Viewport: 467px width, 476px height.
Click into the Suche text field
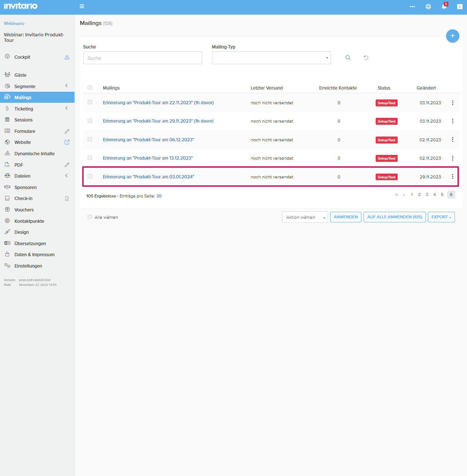142,58
